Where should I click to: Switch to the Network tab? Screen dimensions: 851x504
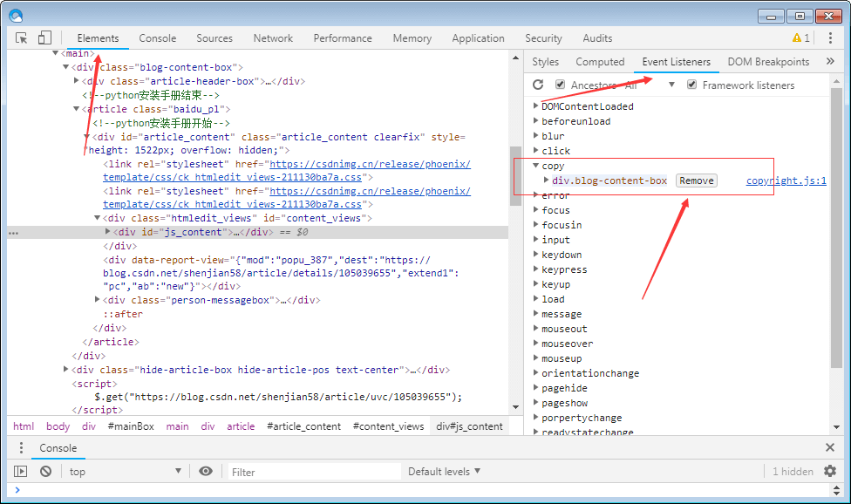(273, 37)
